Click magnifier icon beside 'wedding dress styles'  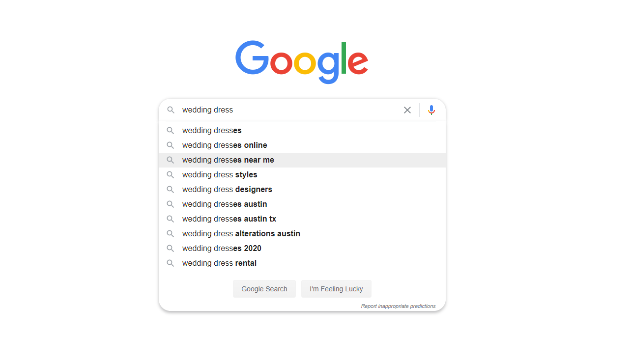171,175
